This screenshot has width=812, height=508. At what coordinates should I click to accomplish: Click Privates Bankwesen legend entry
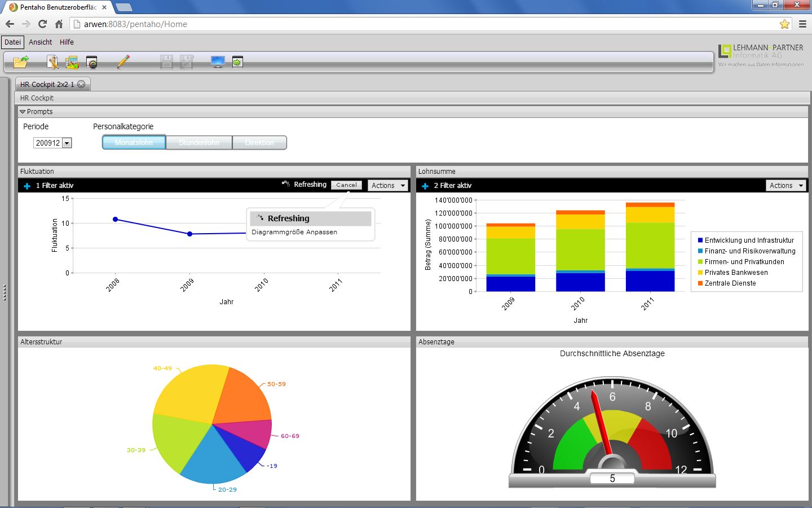coord(732,273)
